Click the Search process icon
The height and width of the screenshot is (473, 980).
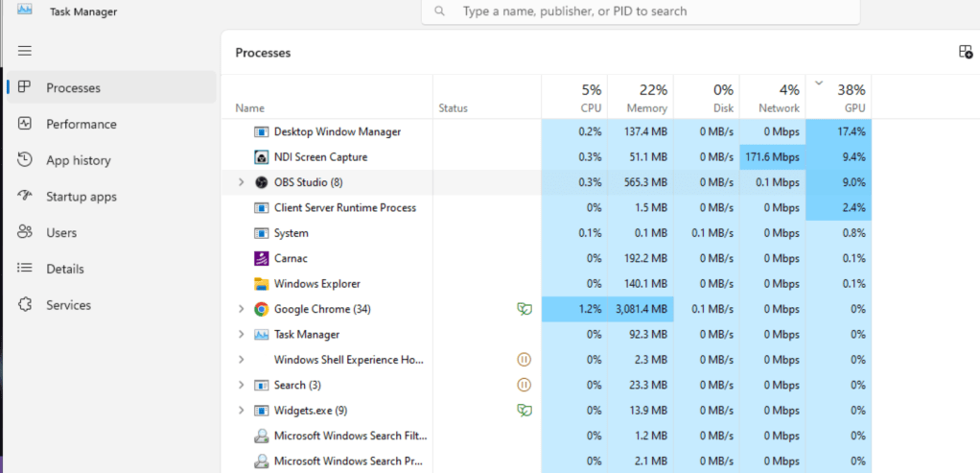(261, 386)
